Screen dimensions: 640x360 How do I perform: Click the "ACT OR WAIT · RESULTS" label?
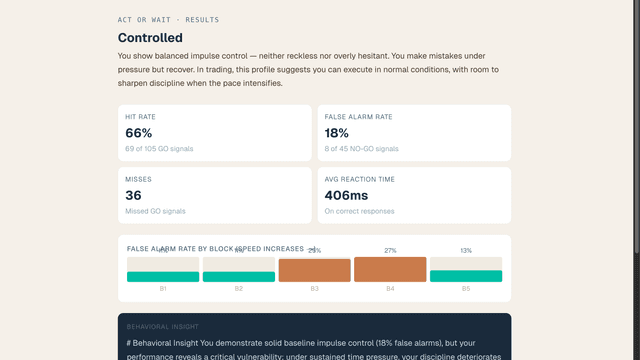(x=168, y=20)
